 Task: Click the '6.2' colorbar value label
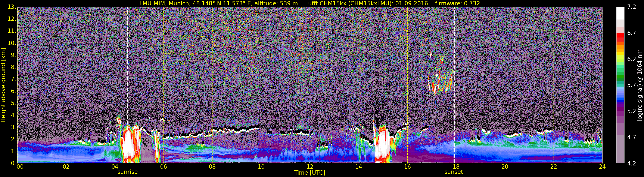click(x=632, y=59)
